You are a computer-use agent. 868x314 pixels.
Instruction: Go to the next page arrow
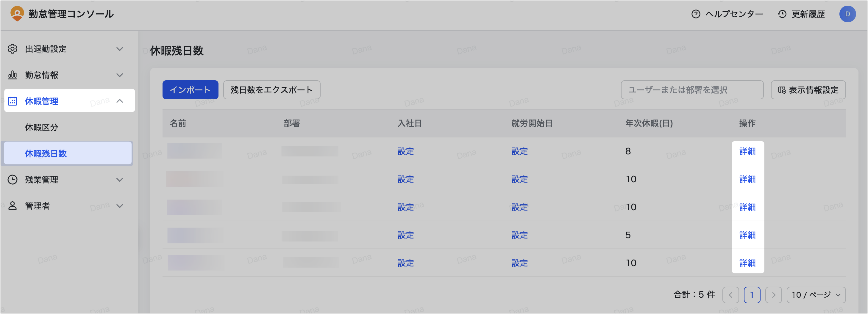pyautogui.click(x=773, y=295)
